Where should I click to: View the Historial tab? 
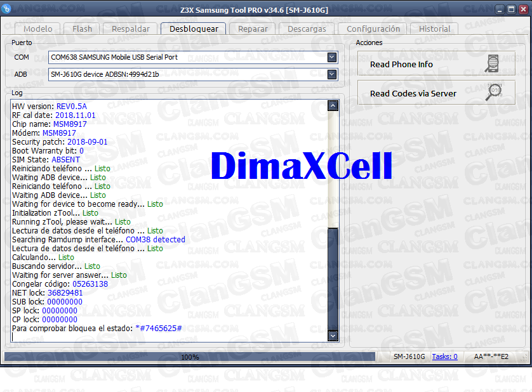pyautogui.click(x=434, y=29)
